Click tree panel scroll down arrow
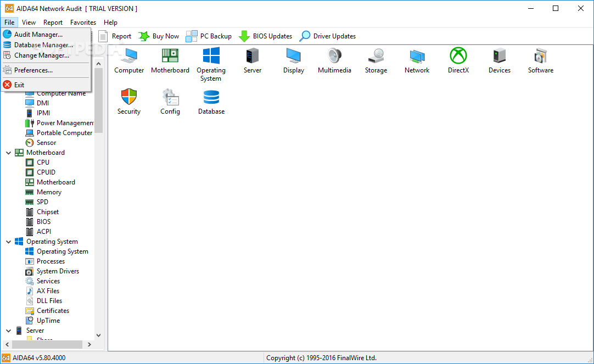This screenshot has height=364, width=594. click(98, 335)
